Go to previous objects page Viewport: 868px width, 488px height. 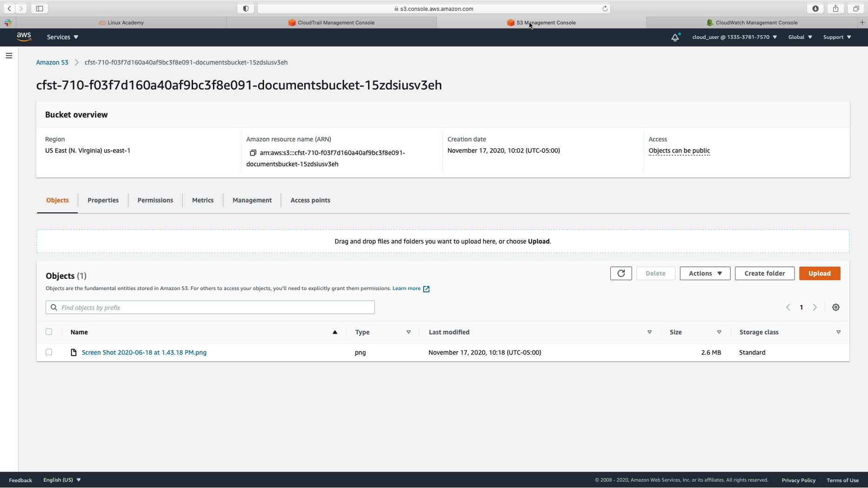(x=788, y=307)
